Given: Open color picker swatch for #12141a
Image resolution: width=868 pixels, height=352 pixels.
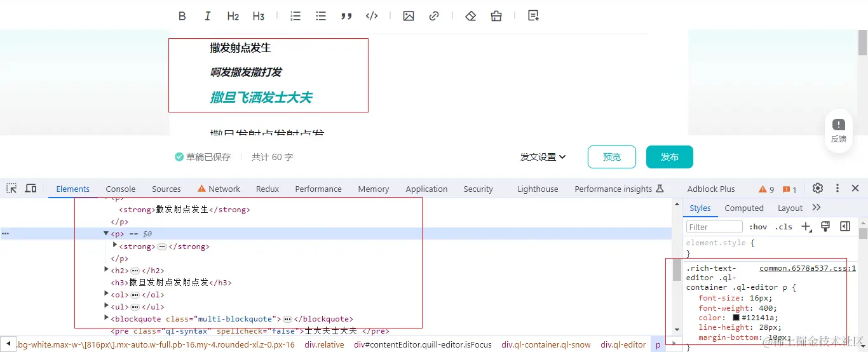Looking at the screenshot, I should (736, 318).
